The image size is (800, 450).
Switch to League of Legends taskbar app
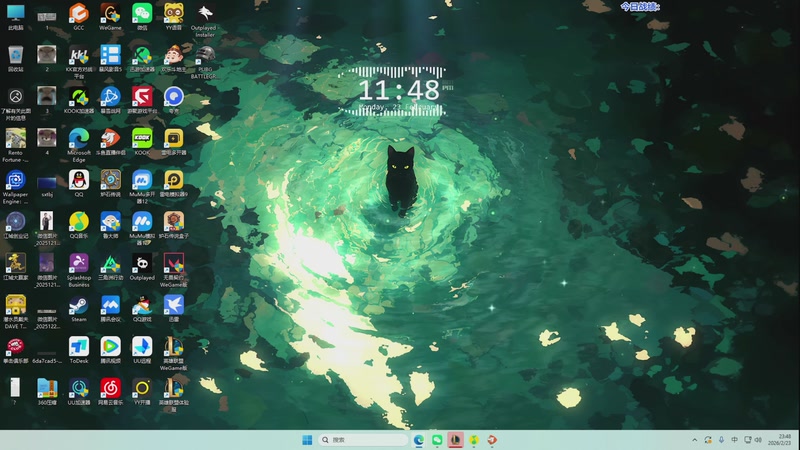[455, 440]
